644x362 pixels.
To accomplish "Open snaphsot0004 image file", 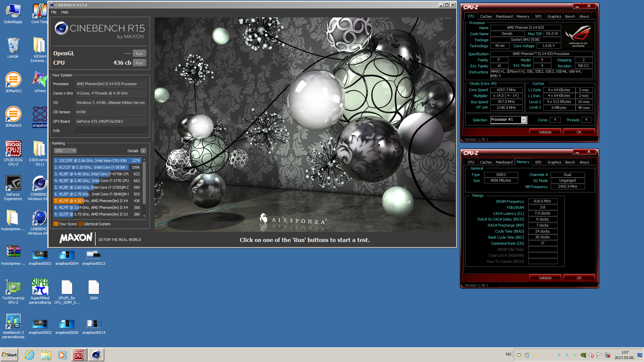I will [x=67, y=257].
